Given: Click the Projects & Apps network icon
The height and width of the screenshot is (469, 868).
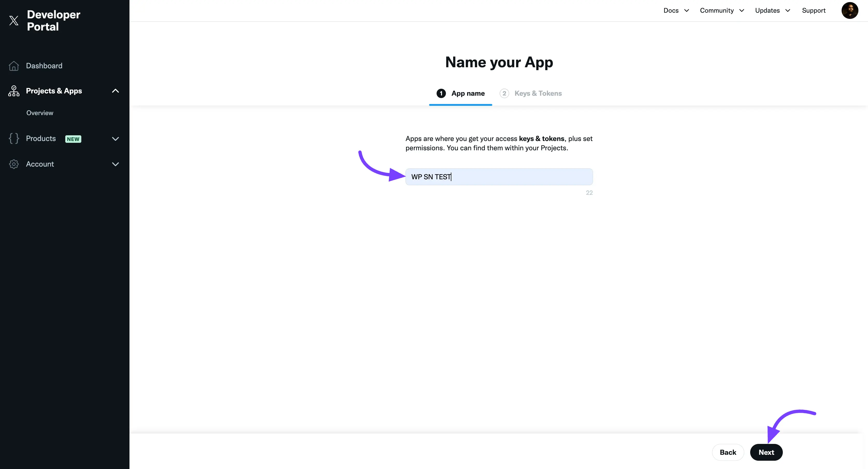Looking at the screenshot, I should pos(13,91).
